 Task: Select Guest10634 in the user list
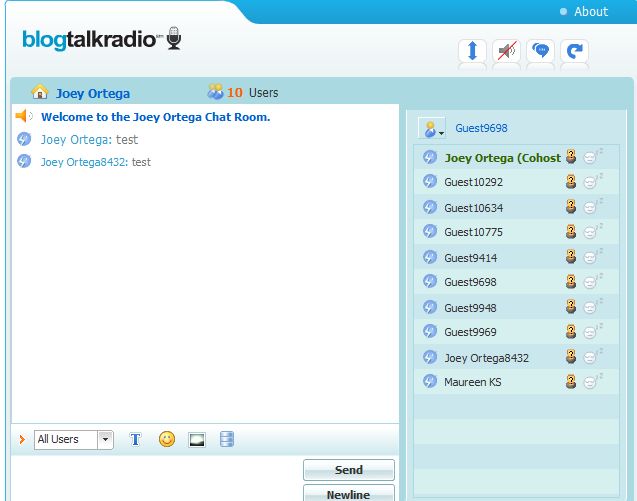[x=516, y=207]
